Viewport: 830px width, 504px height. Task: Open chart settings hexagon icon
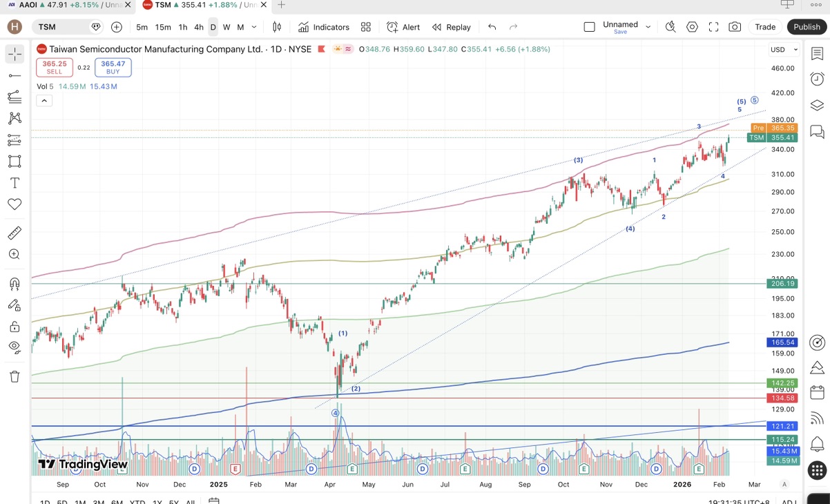[x=692, y=27]
